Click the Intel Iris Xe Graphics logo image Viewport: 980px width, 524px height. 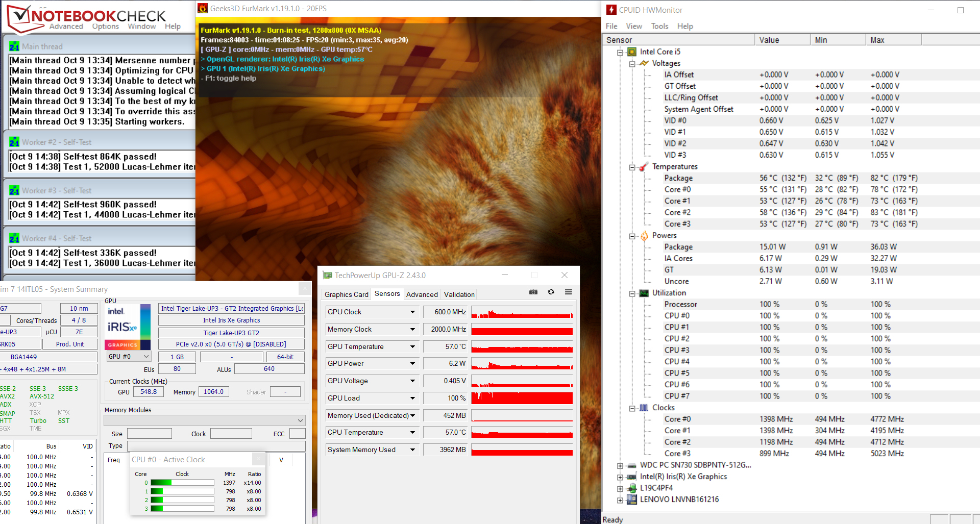click(x=128, y=327)
